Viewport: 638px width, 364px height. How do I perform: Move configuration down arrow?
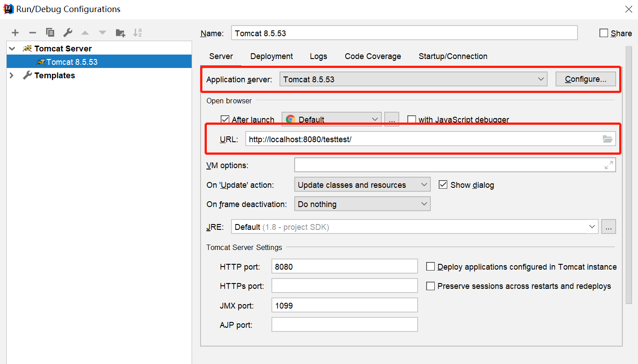(x=103, y=33)
